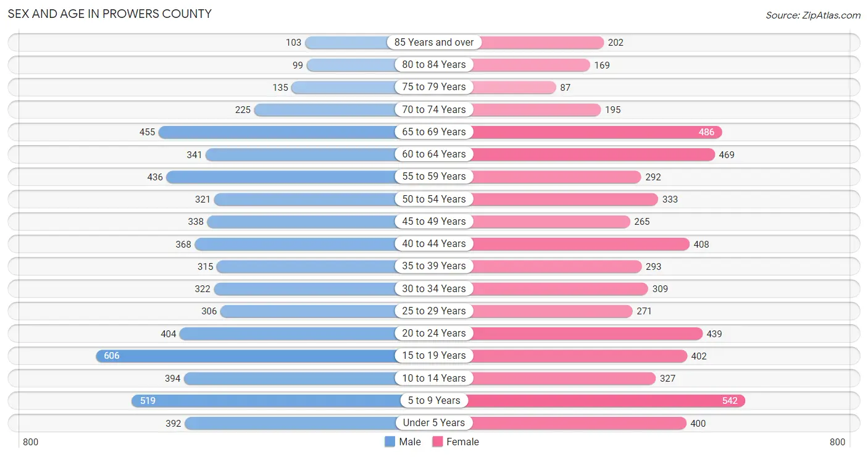Toggle the Female series legend label
This screenshot has height=457, width=868.
click(463, 442)
